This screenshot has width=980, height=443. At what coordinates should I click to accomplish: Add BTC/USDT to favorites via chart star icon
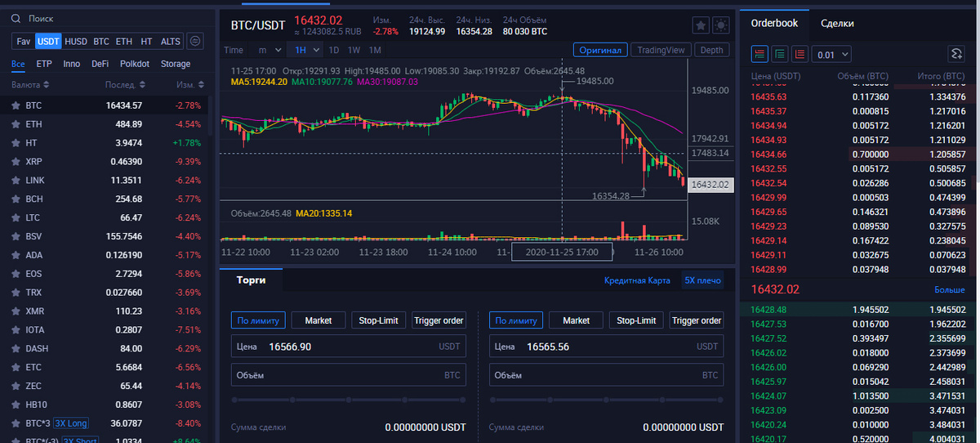[x=701, y=25]
